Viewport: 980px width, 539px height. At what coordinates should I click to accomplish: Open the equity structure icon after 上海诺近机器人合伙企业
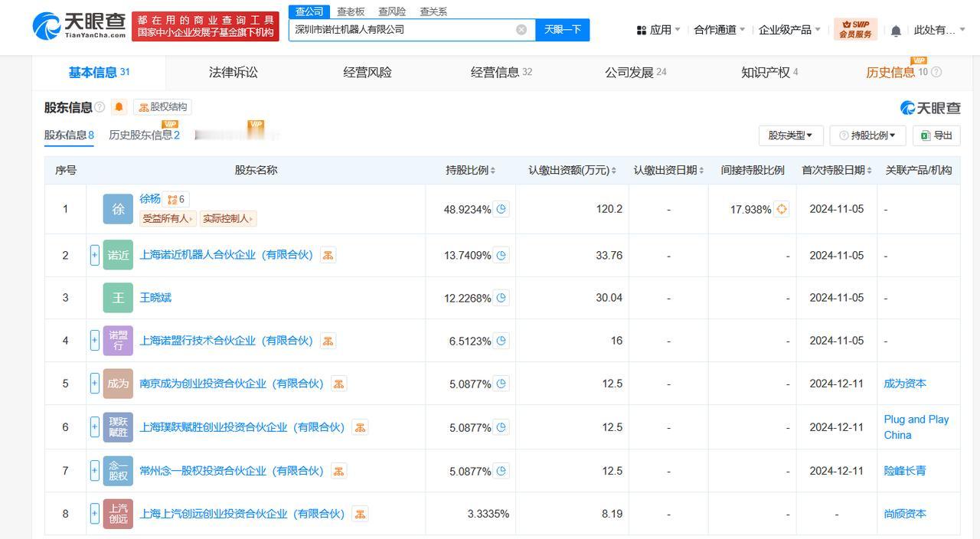tap(328, 255)
